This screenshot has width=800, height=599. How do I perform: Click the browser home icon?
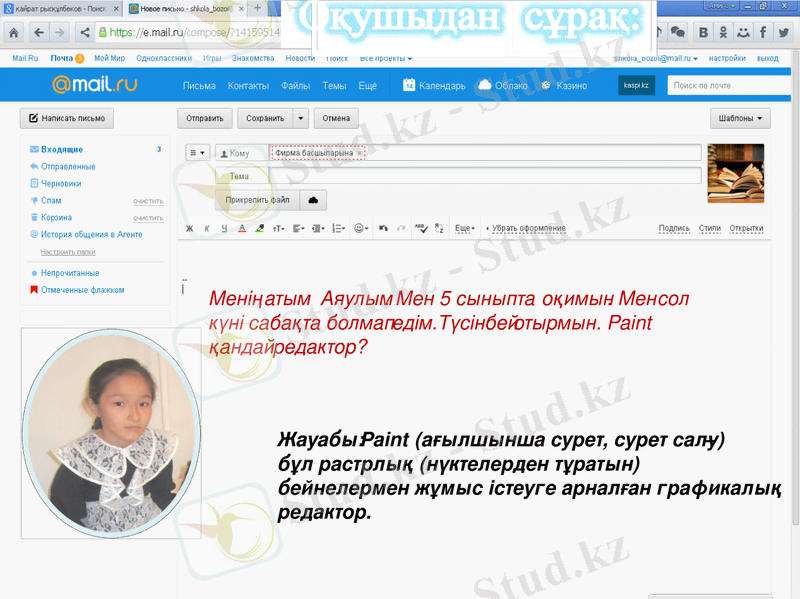[x=14, y=32]
